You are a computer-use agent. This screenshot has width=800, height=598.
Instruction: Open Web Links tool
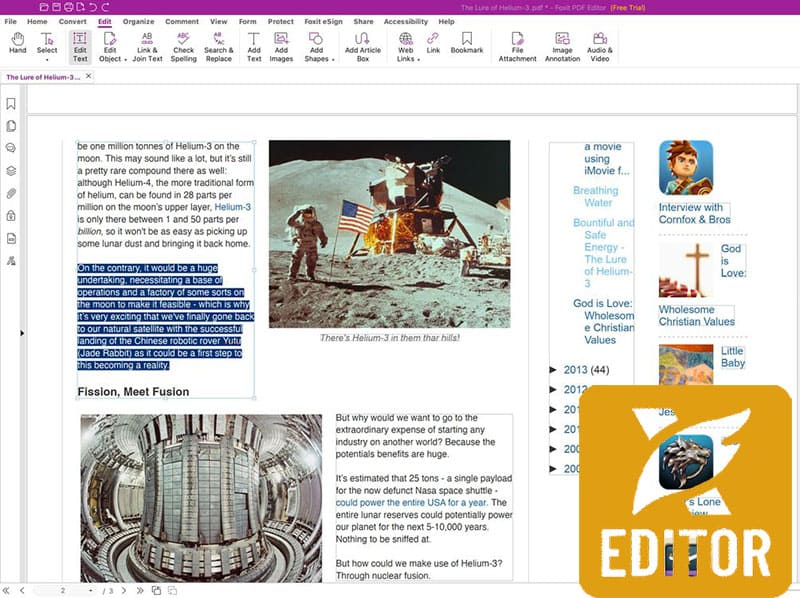[x=406, y=47]
